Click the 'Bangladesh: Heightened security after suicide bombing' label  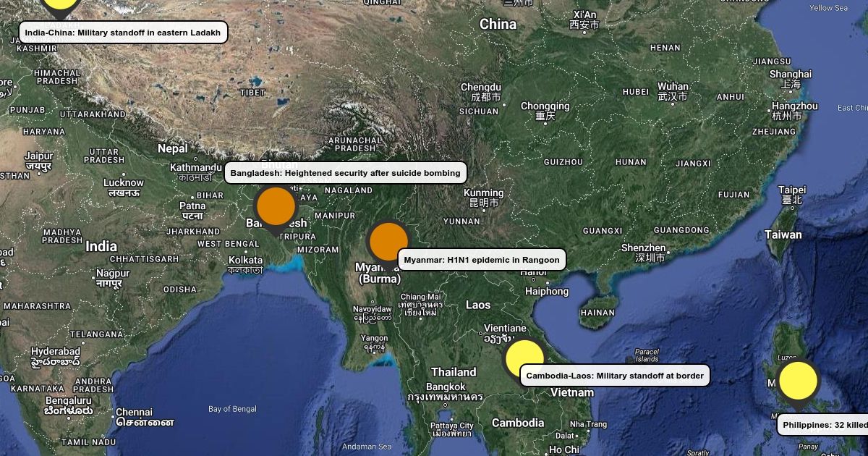345,173
